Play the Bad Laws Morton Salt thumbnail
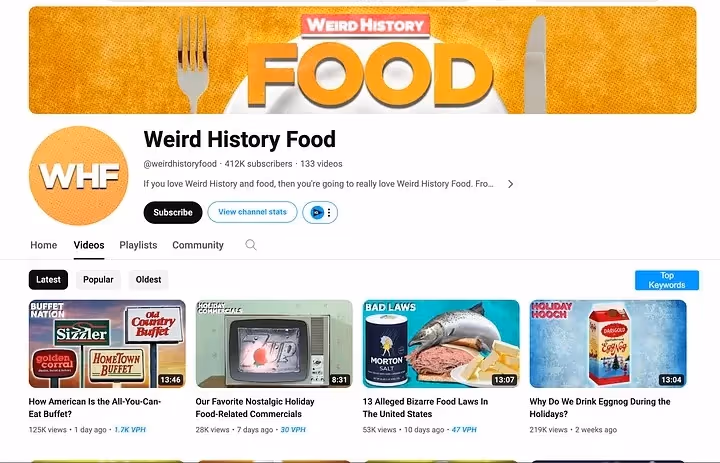This screenshot has height=463, width=720. 441,344
